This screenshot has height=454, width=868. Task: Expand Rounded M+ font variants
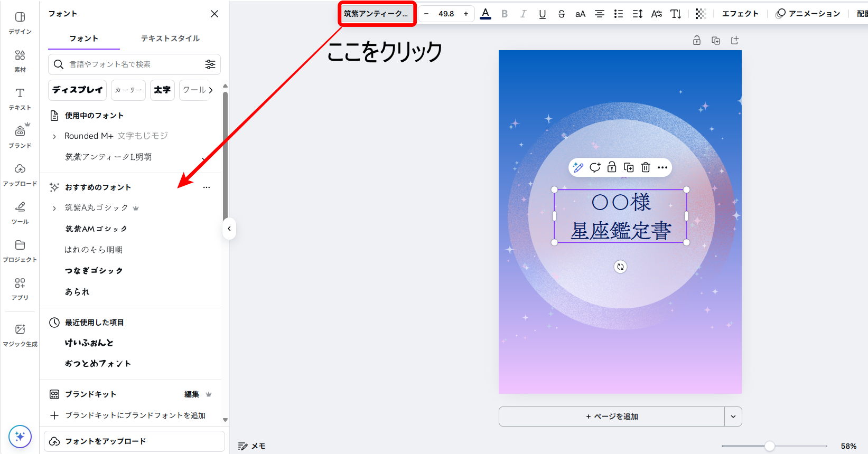coord(54,136)
